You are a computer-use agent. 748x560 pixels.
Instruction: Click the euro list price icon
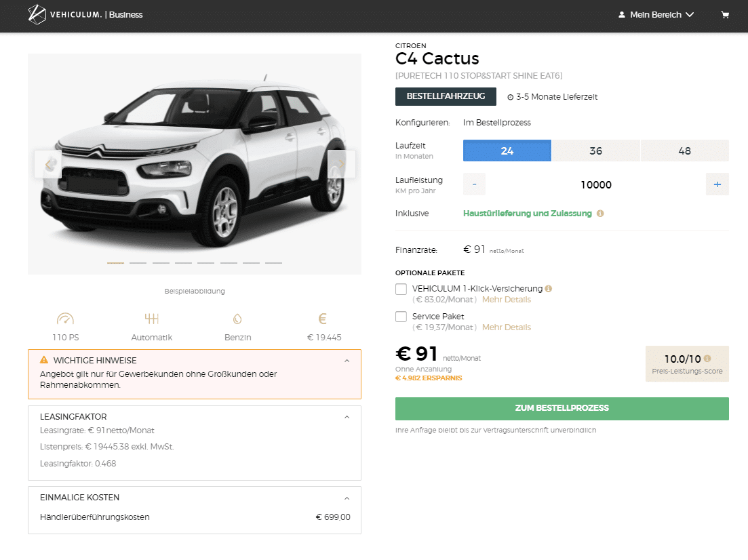tap(323, 319)
